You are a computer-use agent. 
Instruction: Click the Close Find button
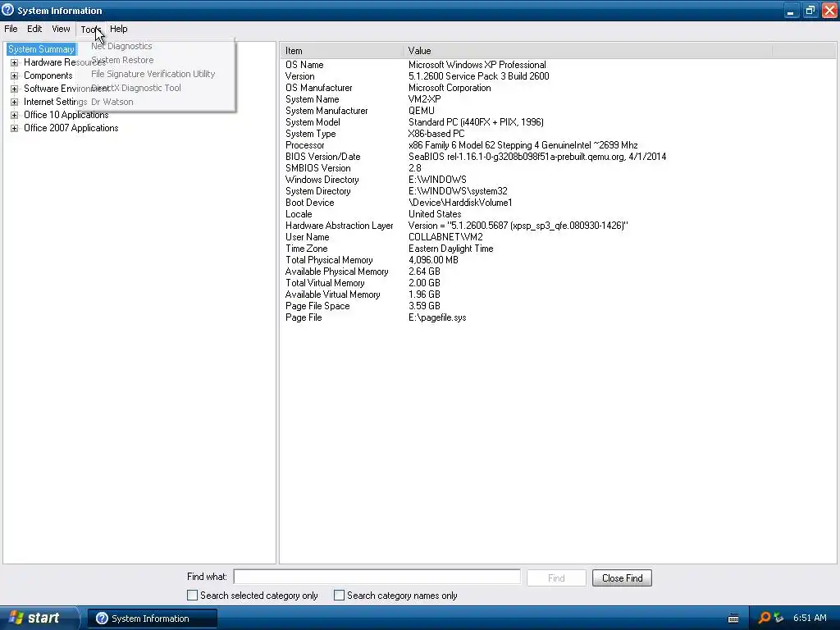pyautogui.click(x=622, y=578)
